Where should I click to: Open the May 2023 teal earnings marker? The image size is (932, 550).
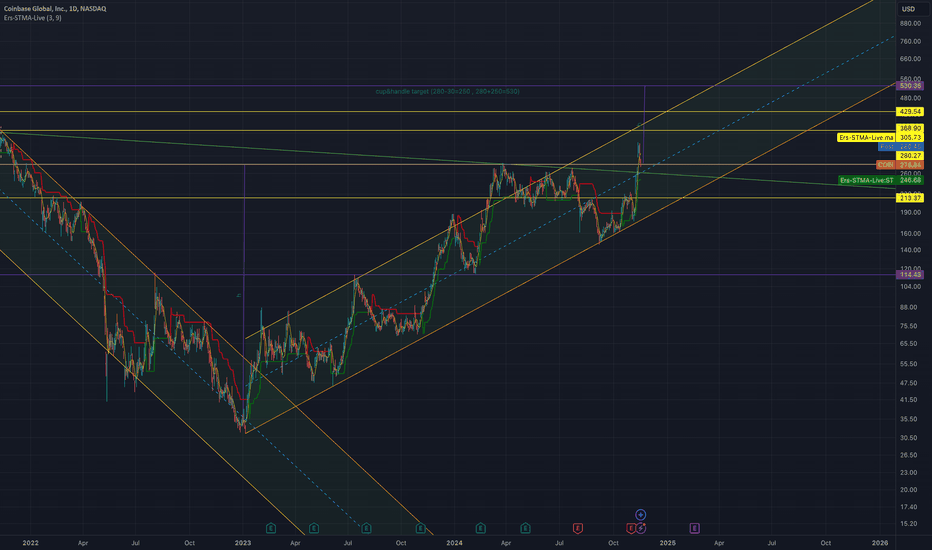click(x=314, y=528)
